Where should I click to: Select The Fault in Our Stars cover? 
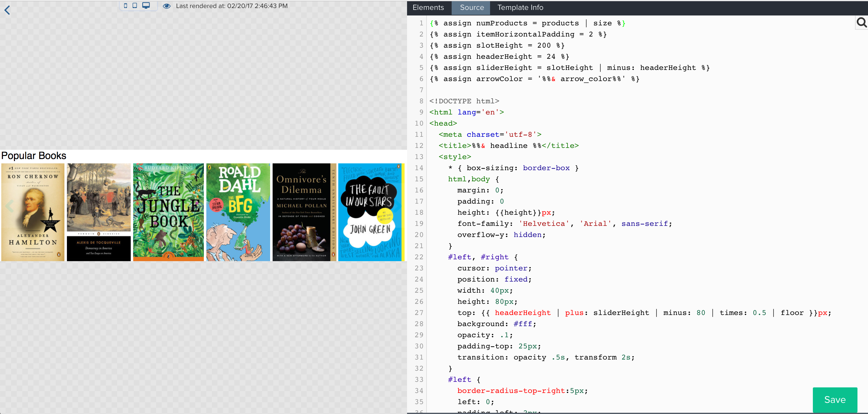pos(371,212)
